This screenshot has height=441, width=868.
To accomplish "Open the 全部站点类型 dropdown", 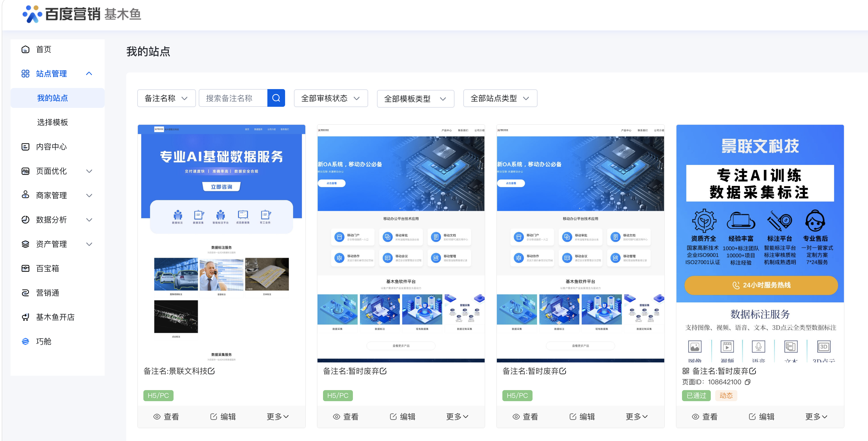I will click(x=500, y=98).
